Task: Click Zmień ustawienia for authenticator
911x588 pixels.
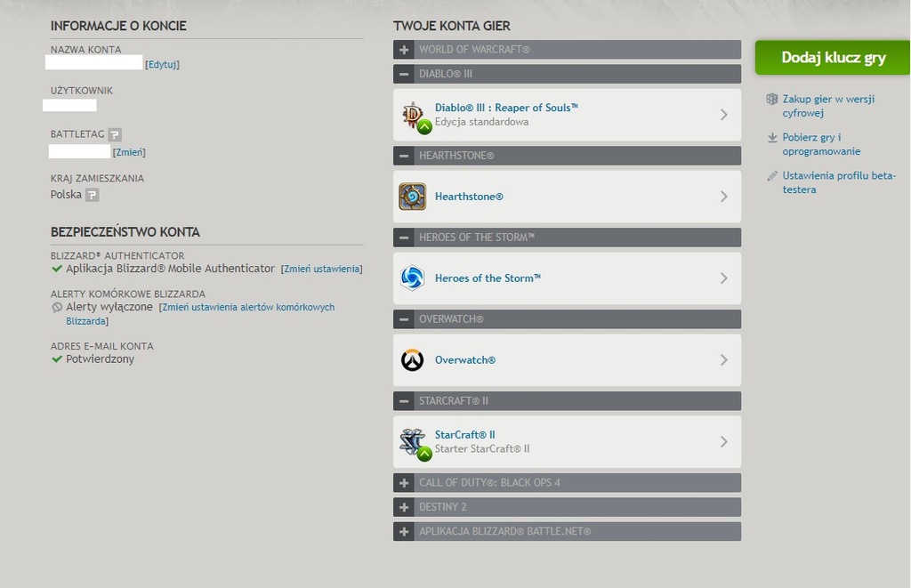Action: 321,269
